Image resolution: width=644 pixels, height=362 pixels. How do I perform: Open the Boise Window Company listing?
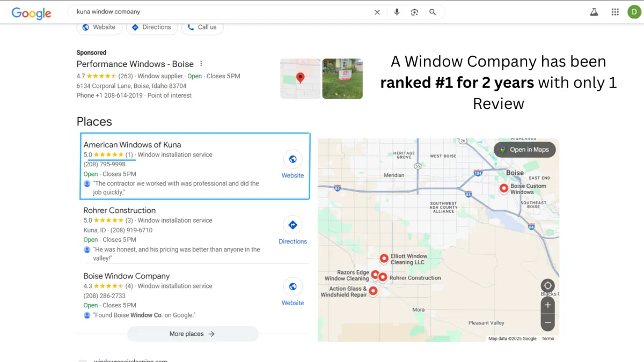point(127,276)
